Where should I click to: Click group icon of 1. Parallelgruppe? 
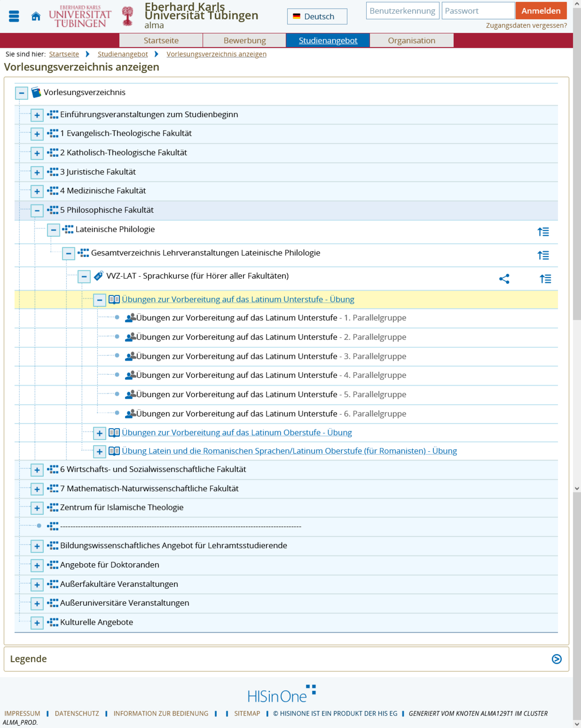(x=130, y=317)
